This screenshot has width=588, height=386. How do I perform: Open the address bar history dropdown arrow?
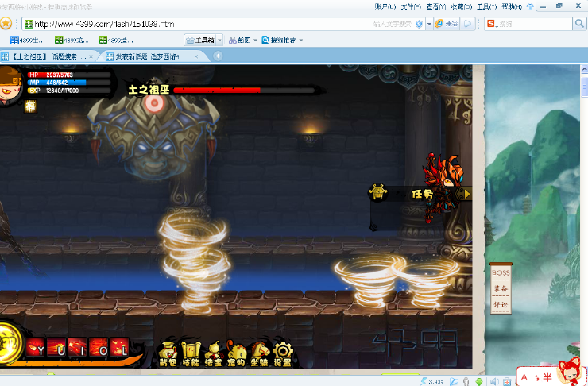click(429, 24)
